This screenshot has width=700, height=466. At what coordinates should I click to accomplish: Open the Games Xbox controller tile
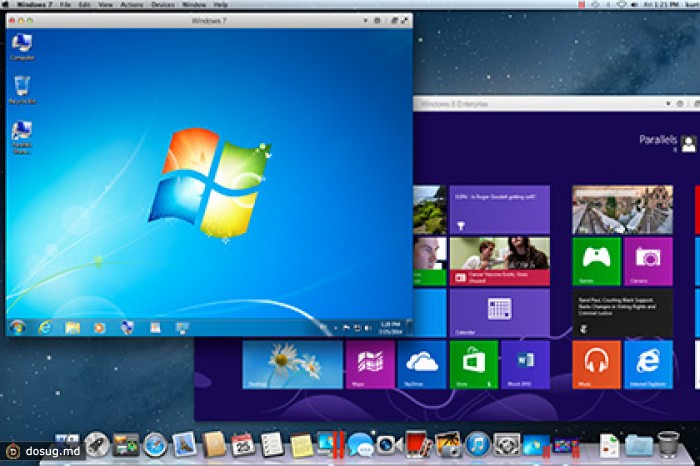(x=596, y=262)
